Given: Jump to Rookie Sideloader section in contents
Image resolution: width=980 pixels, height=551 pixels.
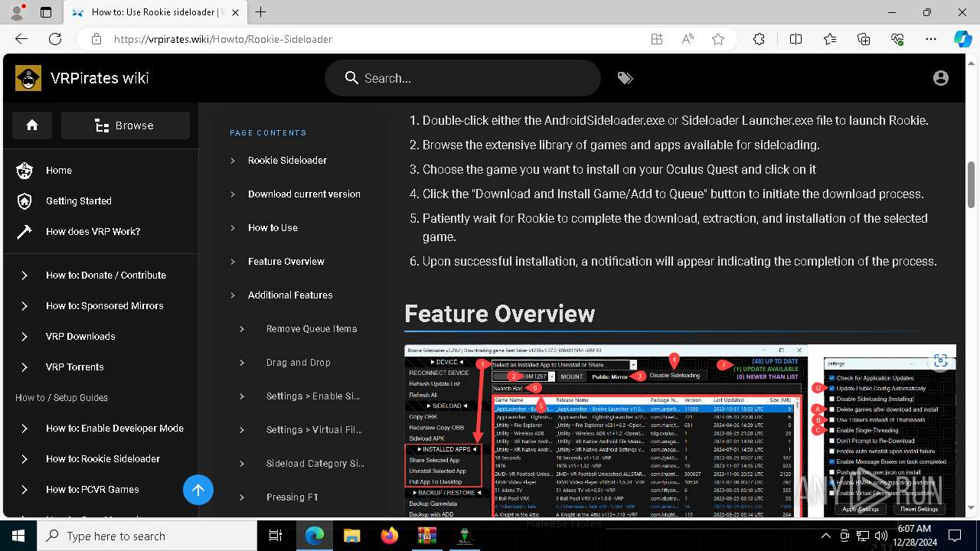Looking at the screenshot, I should [287, 160].
